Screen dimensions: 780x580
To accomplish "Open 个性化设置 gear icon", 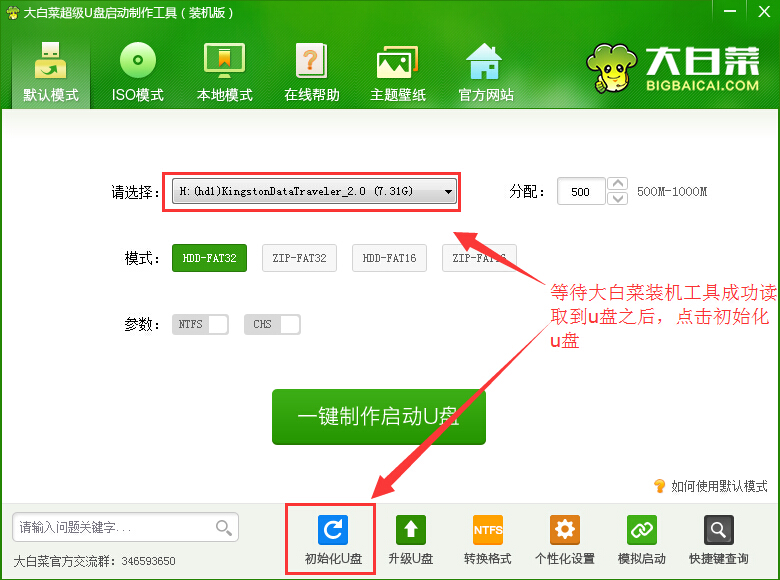I will coord(564,531).
